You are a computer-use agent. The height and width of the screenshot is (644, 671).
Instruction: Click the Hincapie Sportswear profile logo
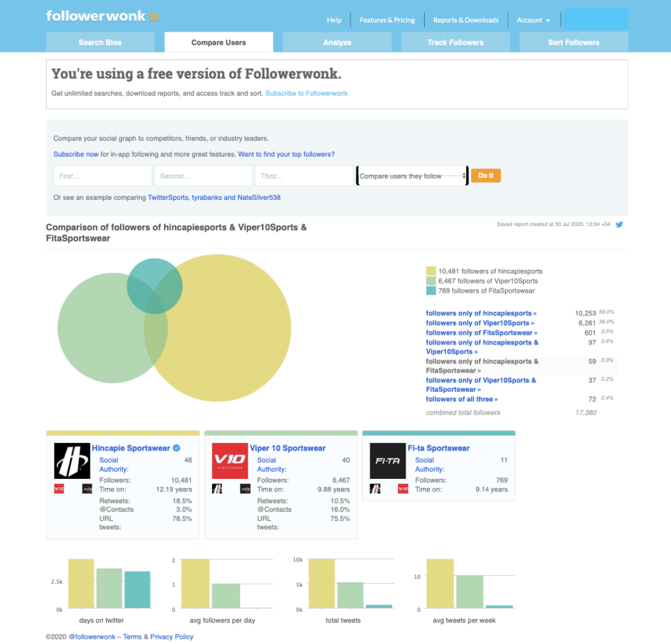72,461
